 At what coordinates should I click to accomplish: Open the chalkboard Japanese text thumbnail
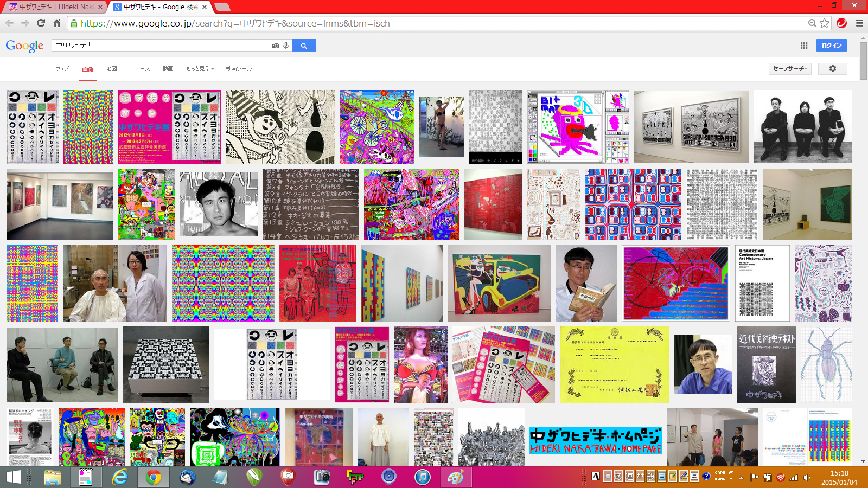(x=311, y=204)
